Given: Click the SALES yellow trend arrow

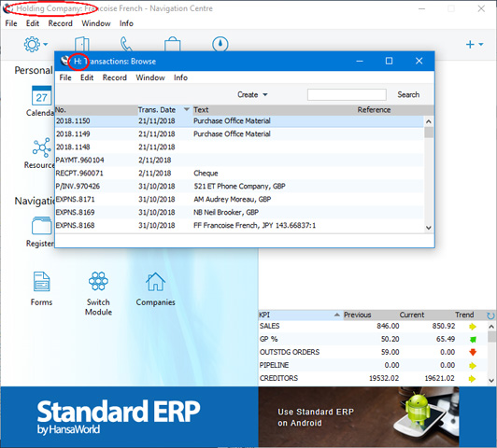Looking at the screenshot, I should coord(473,327).
